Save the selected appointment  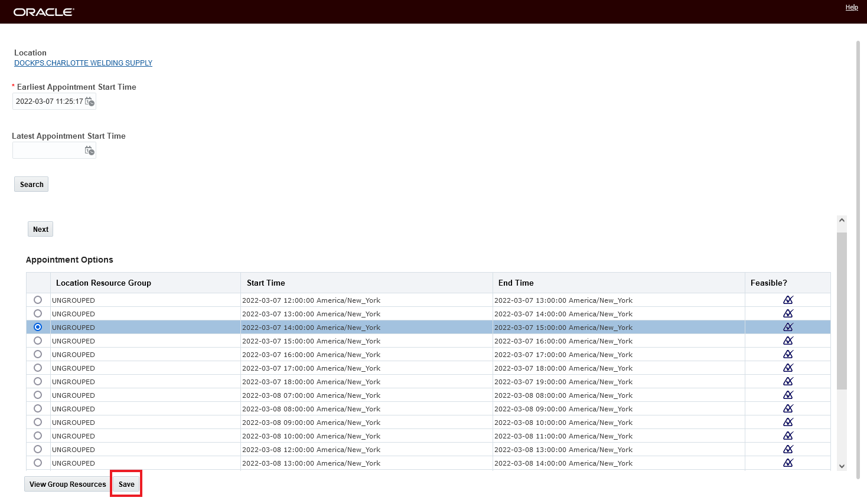point(126,484)
